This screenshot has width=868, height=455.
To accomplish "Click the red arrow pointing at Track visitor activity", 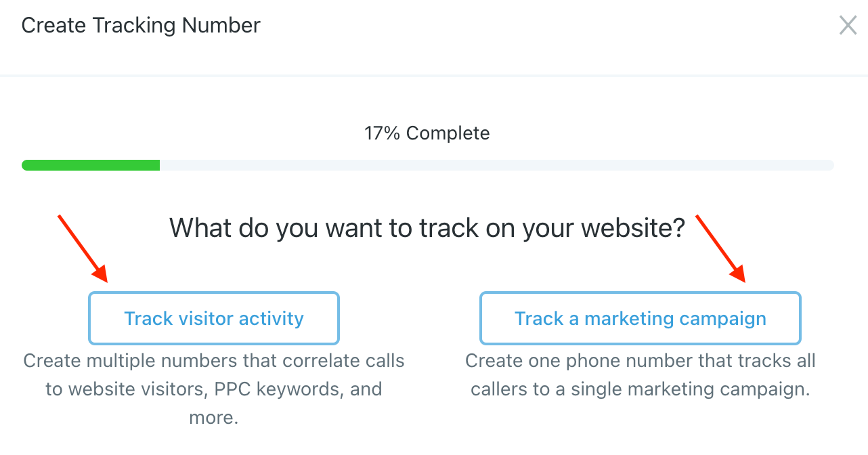I will pos(83,248).
